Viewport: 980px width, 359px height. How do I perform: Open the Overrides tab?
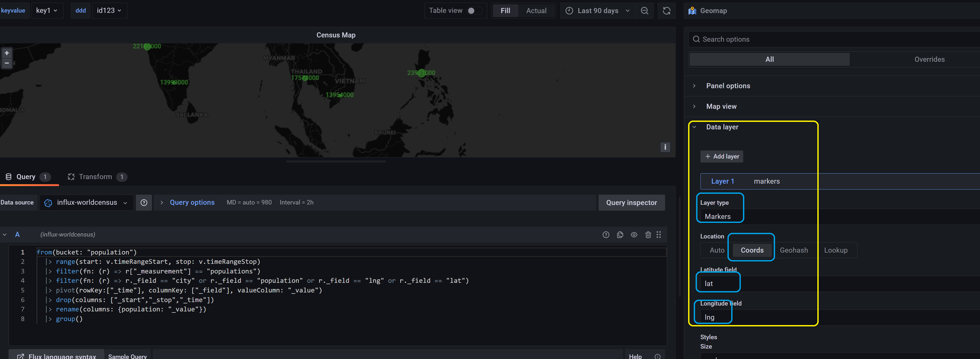pos(930,59)
